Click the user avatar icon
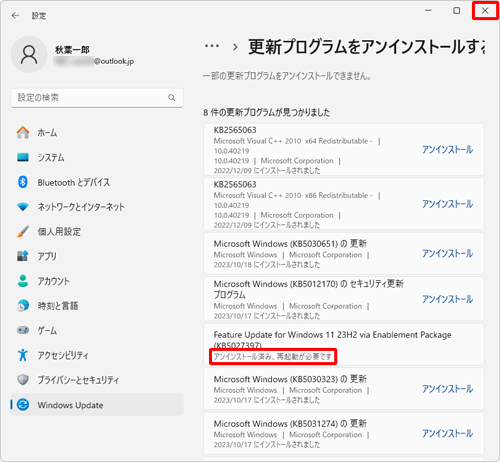 (29, 55)
